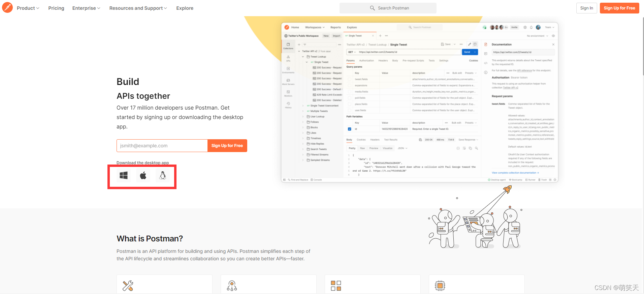Open the Workspaces dropdown in the app preview
This screenshot has height=294, width=644.
pos(315,27)
